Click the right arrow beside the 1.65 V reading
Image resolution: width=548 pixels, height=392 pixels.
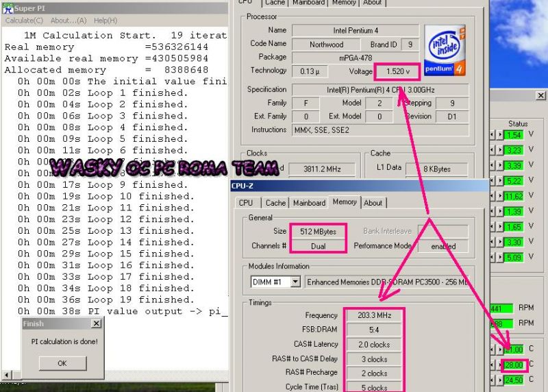[500, 227]
